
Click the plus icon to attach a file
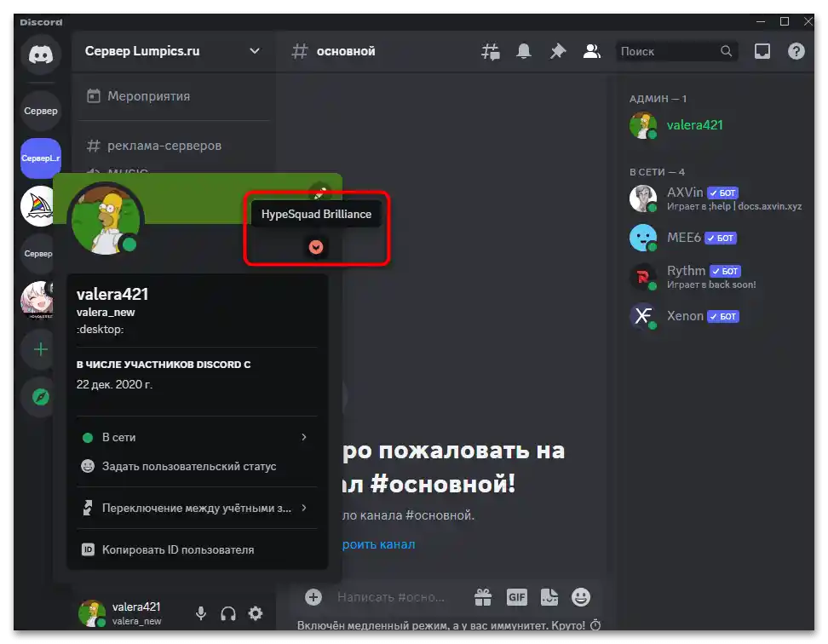315,597
